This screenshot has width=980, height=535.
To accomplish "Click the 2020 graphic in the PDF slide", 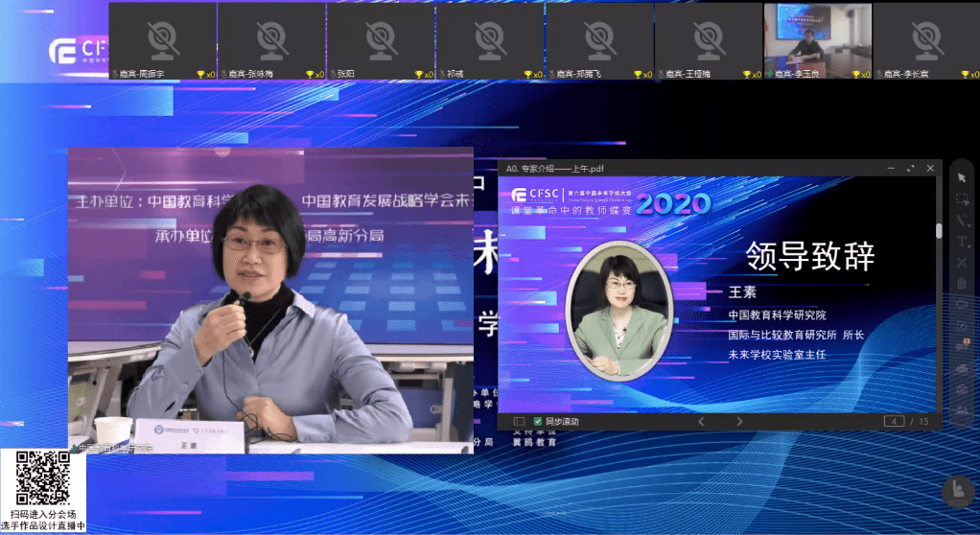I will [x=673, y=204].
